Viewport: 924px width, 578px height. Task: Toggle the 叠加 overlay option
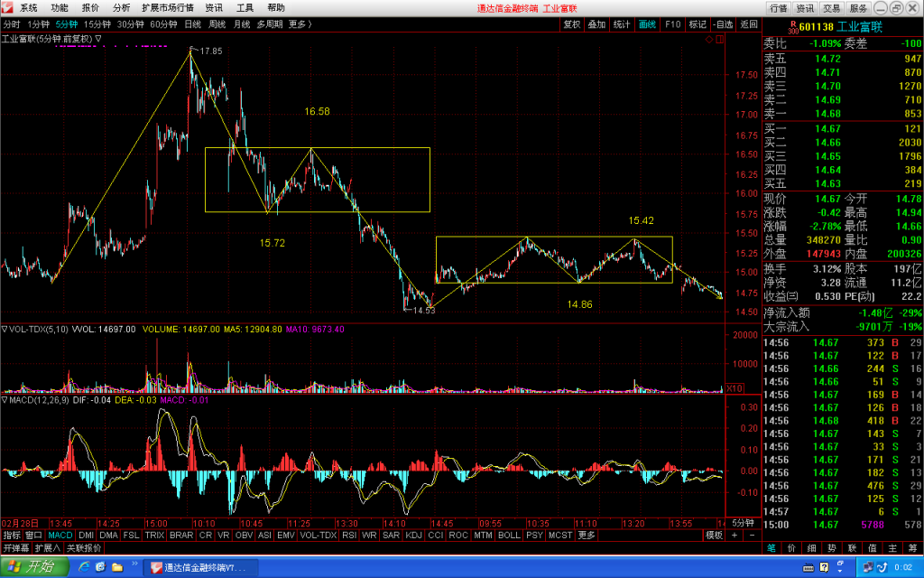click(x=596, y=24)
